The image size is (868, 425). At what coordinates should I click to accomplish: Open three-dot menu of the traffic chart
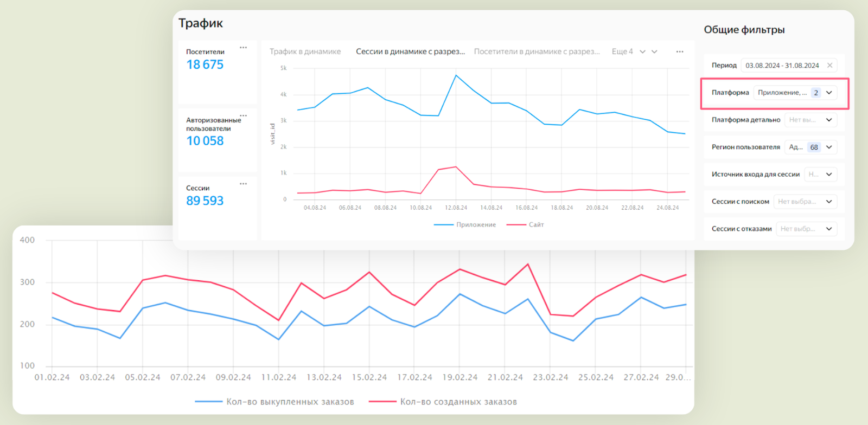point(679,51)
